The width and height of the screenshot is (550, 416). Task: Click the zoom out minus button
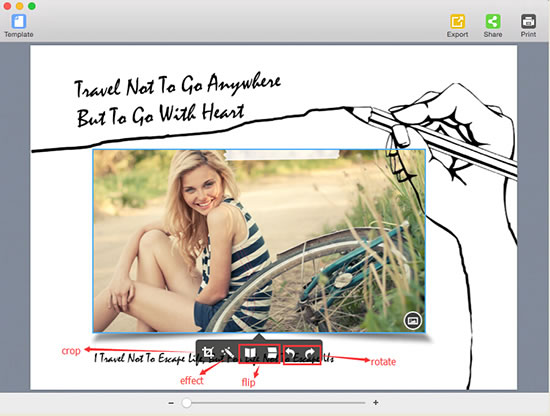tap(171, 403)
